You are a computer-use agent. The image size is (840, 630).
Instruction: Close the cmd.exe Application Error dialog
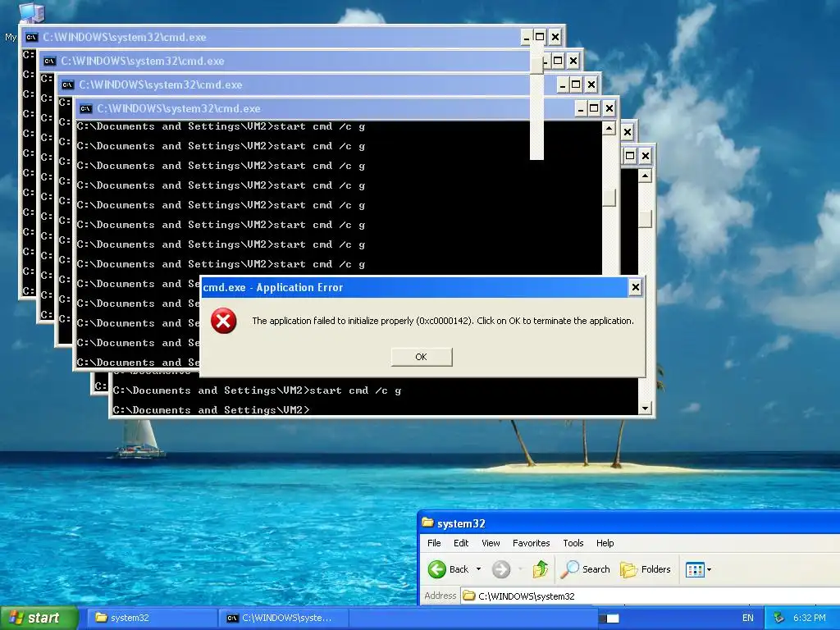tap(636, 287)
